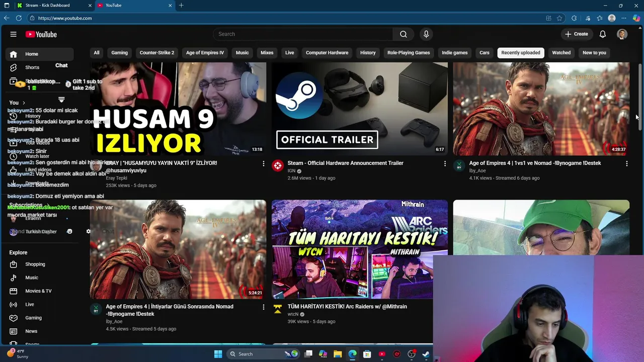Open Copilot in the Edge toolbar
The height and width of the screenshot is (362, 644).
(x=636, y=18)
